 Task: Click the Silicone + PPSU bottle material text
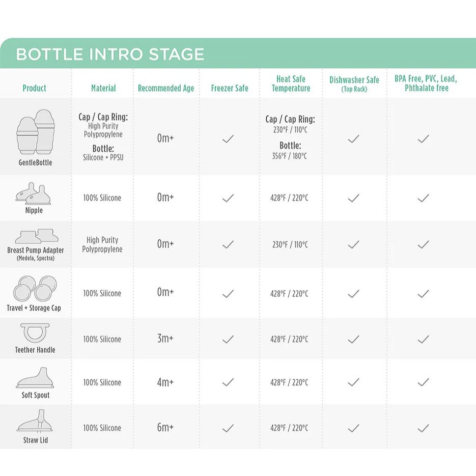(103, 157)
